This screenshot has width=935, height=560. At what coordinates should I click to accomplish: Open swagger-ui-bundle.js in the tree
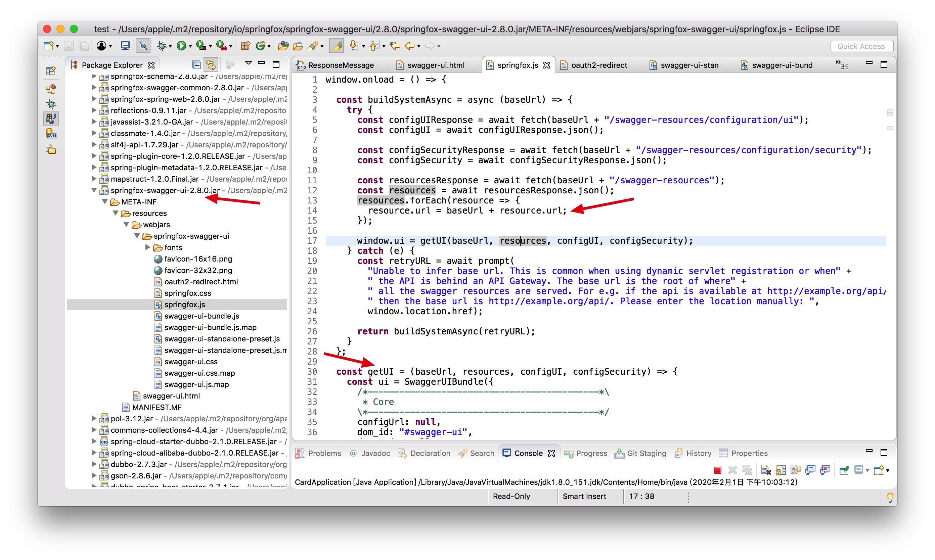pos(201,316)
